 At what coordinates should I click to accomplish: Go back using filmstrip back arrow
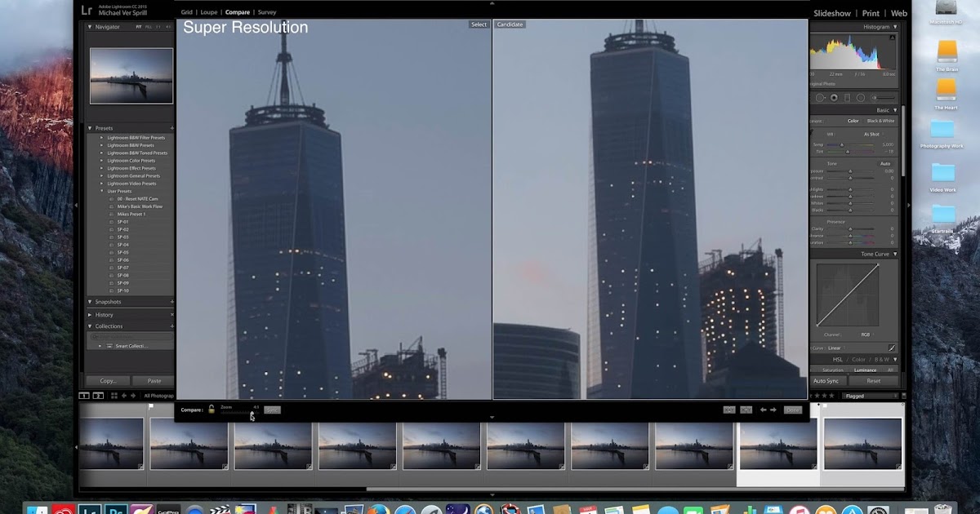click(x=124, y=396)
